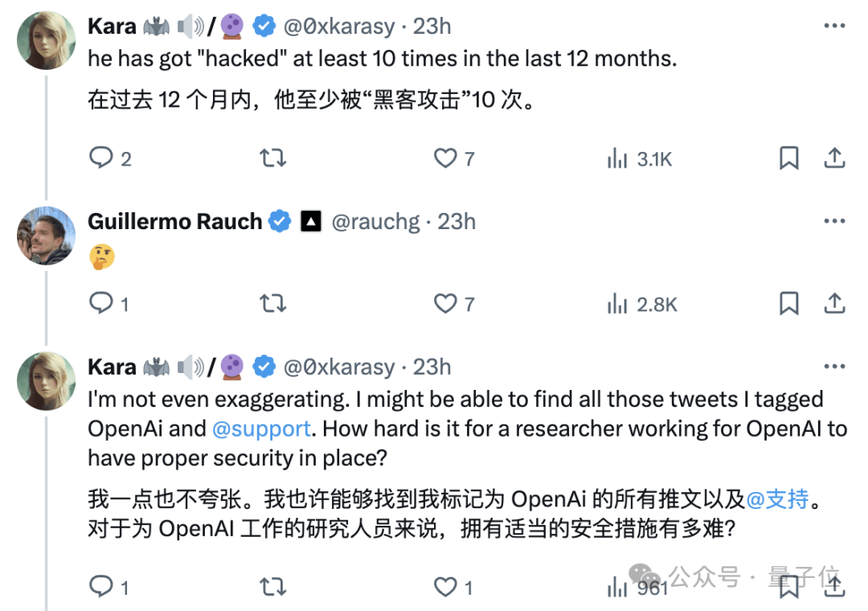Retweet Guillermo Rauch's tweet
The image size is (868, 611).
click(272, 304)
